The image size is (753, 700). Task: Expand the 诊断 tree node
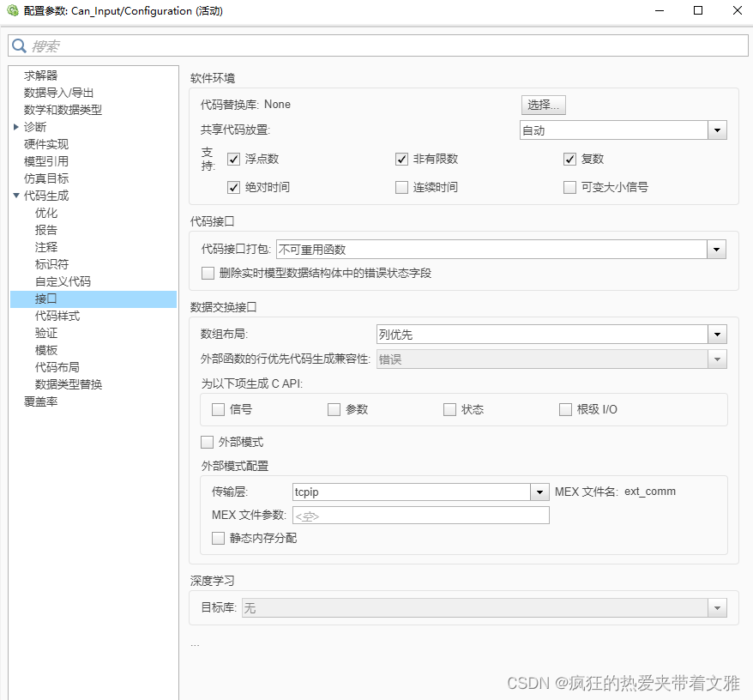tap(15, 126)
